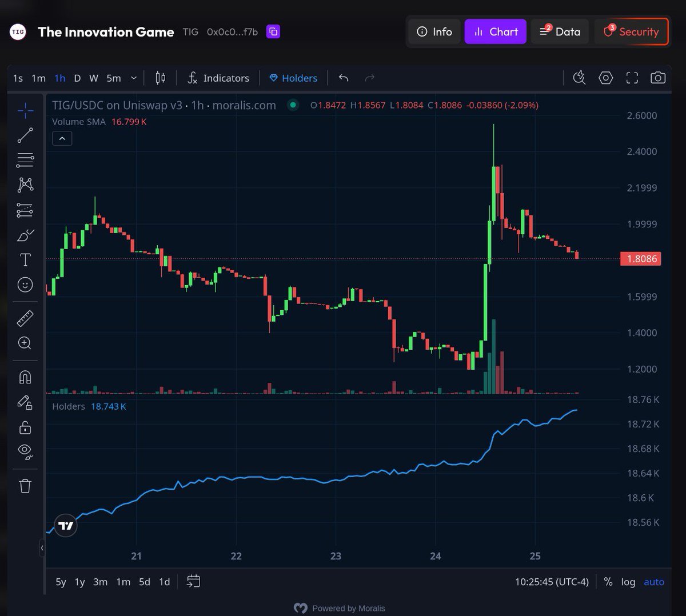Expand the time interval dropdown chevron
This screenshot has width=686, height=616.
(134, 78)
